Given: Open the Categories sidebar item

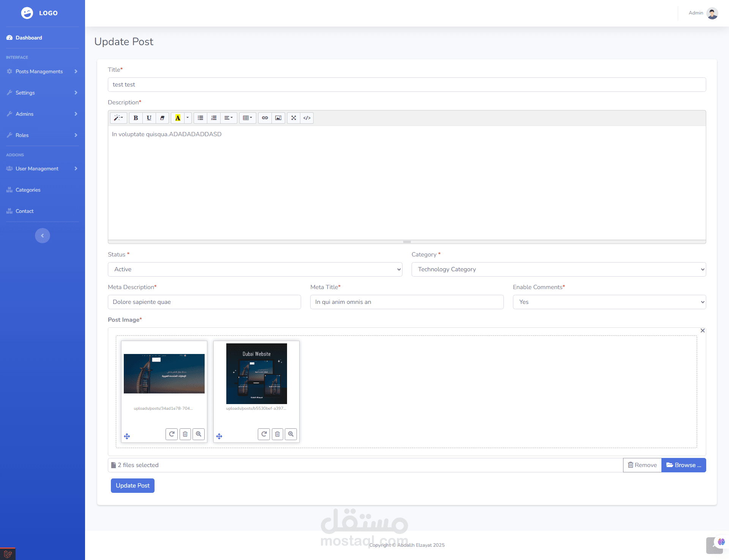Looking at the screenshot, I should 28,190.
